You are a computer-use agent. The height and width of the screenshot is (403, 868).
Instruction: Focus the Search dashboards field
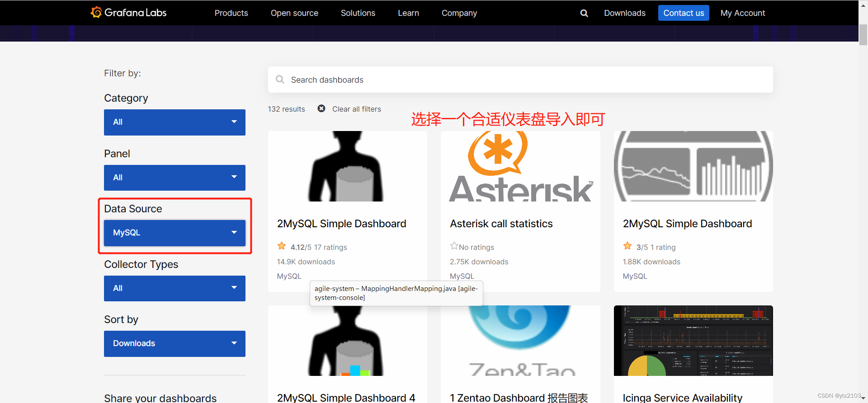click(520, 80)
